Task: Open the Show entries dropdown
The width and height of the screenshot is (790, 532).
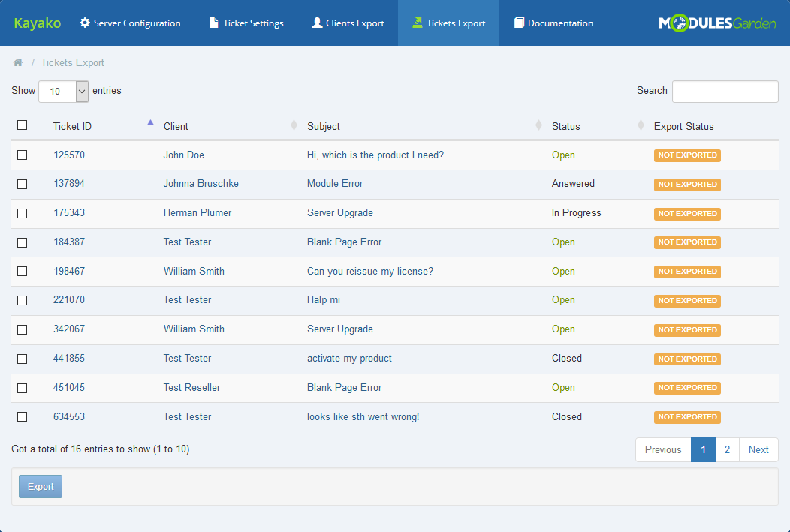Action: (x=64, y=91)
